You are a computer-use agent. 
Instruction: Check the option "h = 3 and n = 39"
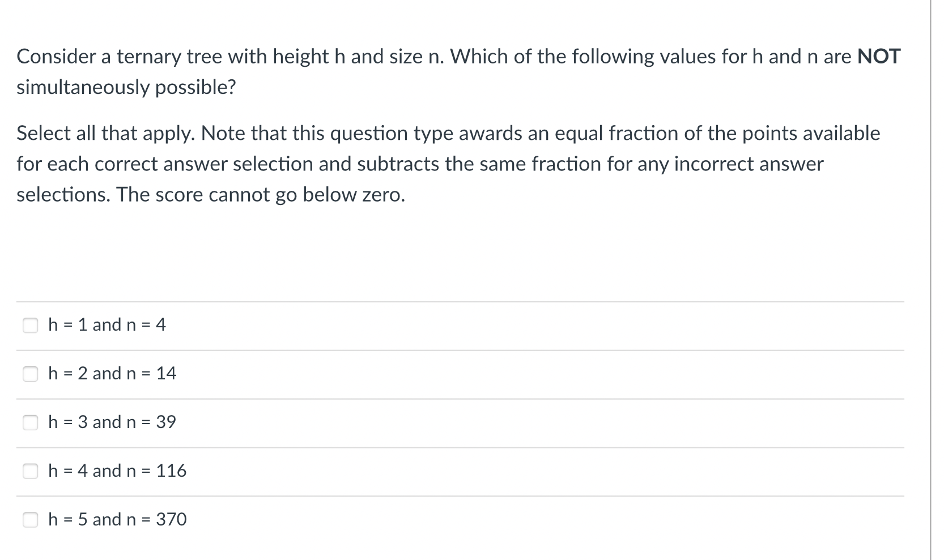[x=31, y=422]
